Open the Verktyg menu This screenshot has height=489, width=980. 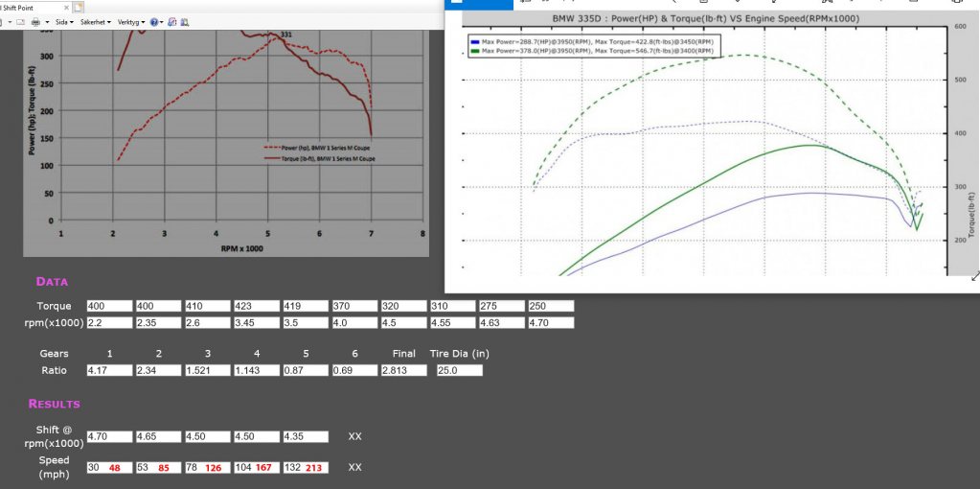[x=131, y=22]
